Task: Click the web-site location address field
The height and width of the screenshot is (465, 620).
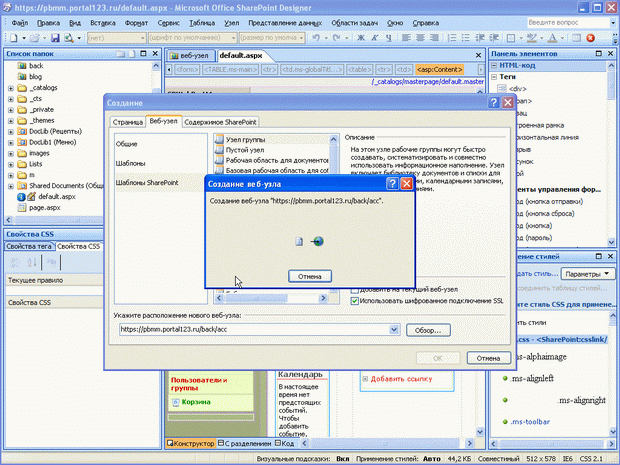Action: point(250,329)
